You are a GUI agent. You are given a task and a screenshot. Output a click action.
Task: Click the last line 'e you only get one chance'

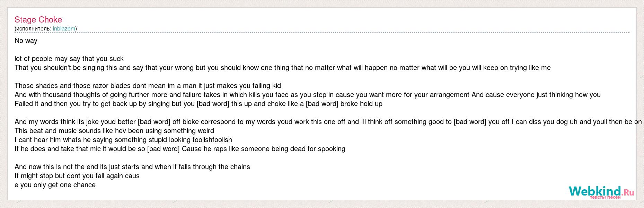[x=55, y=185]
